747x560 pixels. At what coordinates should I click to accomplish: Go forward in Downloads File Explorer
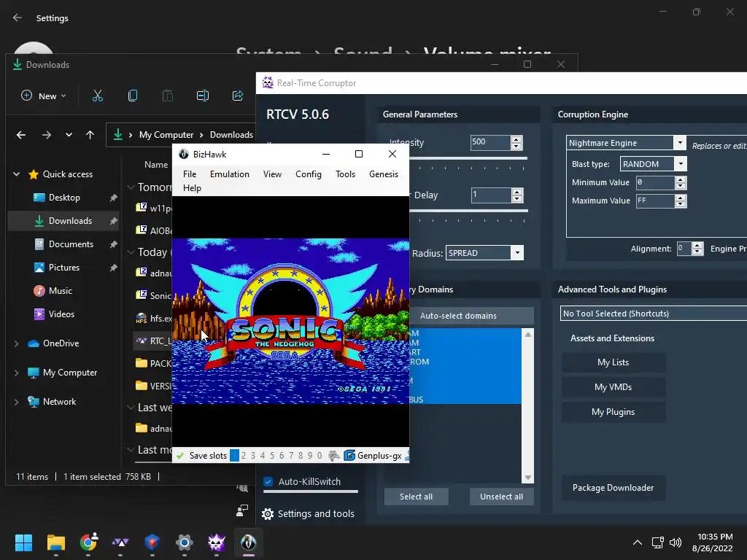pyautogui.click(x=46, y=135)
